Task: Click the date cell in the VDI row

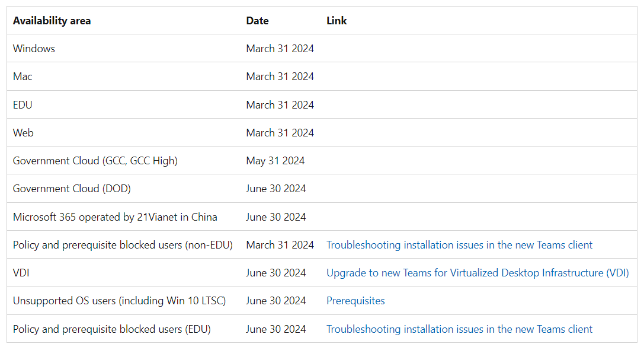Action: click(276, 273)
